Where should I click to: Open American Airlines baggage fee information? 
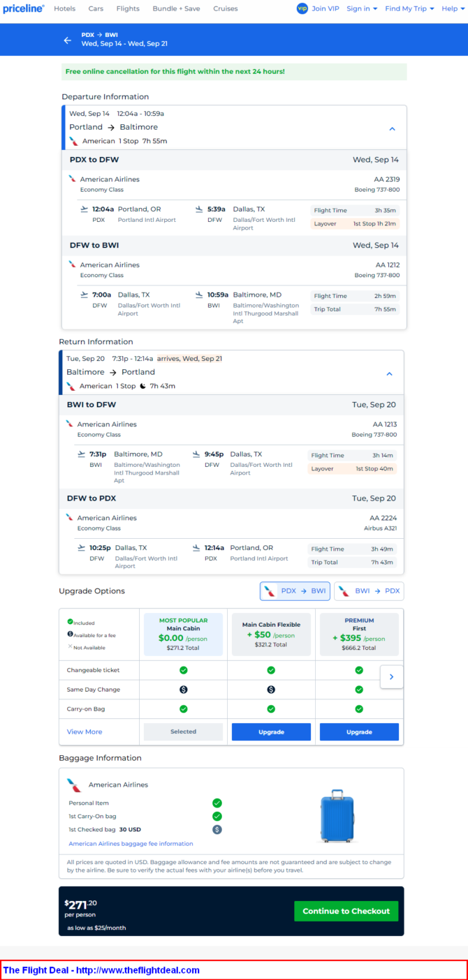(131, 844)
